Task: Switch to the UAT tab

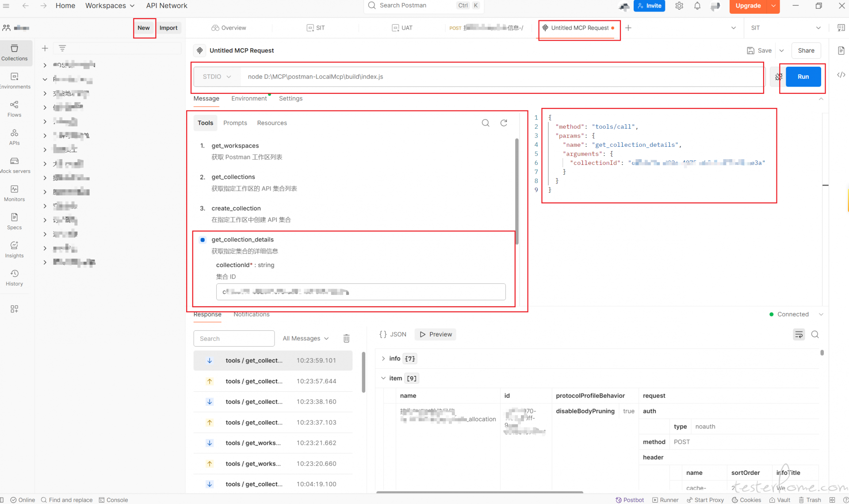Action: point(402,28)
